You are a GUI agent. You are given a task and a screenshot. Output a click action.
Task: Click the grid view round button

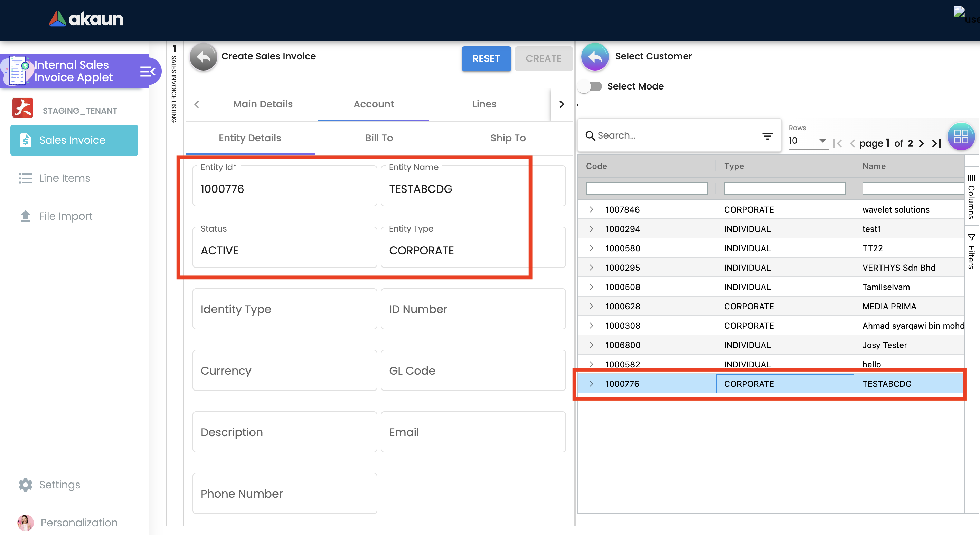pos(961,136)
